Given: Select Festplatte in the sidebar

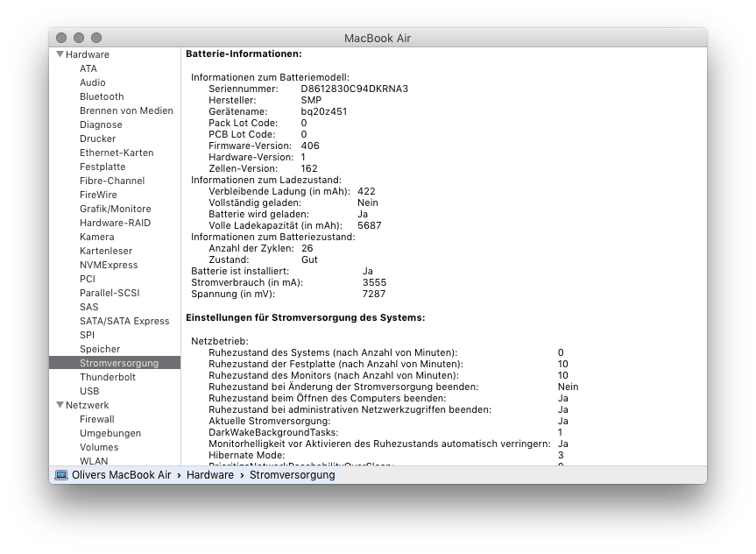Looking at the screenshot, I should click(x=102, y=167).
